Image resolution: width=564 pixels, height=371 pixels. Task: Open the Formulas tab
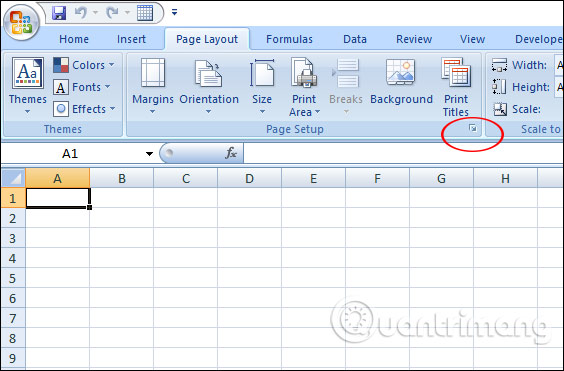[x=289, y=39]
